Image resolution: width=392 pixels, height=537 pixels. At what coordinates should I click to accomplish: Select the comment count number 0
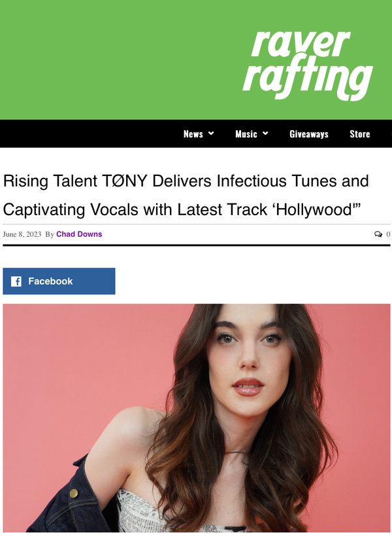tap(388, 234)
